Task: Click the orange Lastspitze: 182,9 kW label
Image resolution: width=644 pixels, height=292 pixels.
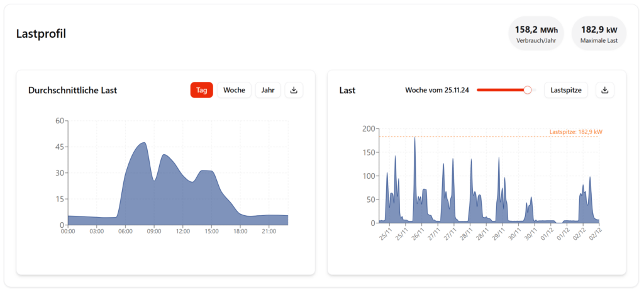Action: point(575,132)
